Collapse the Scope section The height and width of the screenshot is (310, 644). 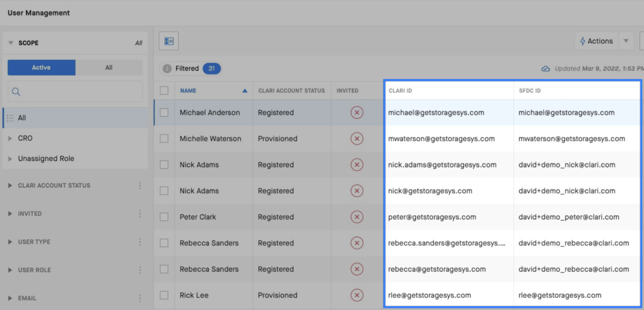pos(11,43)
